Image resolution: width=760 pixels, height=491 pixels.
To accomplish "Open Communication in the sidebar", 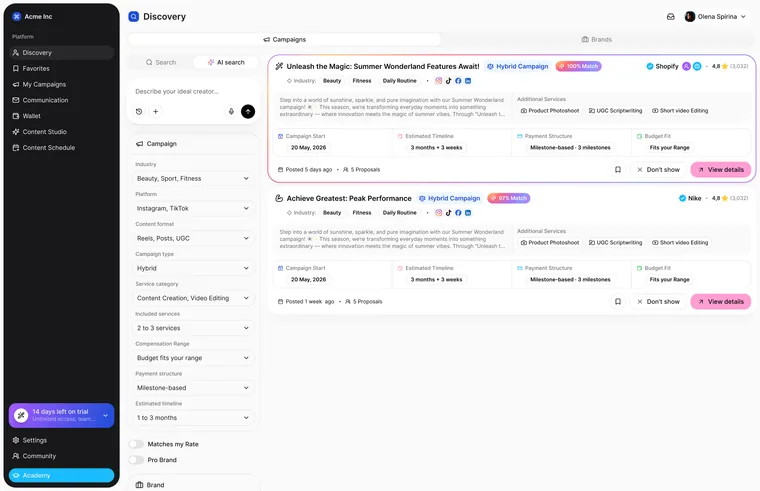I will pos(62,100).
